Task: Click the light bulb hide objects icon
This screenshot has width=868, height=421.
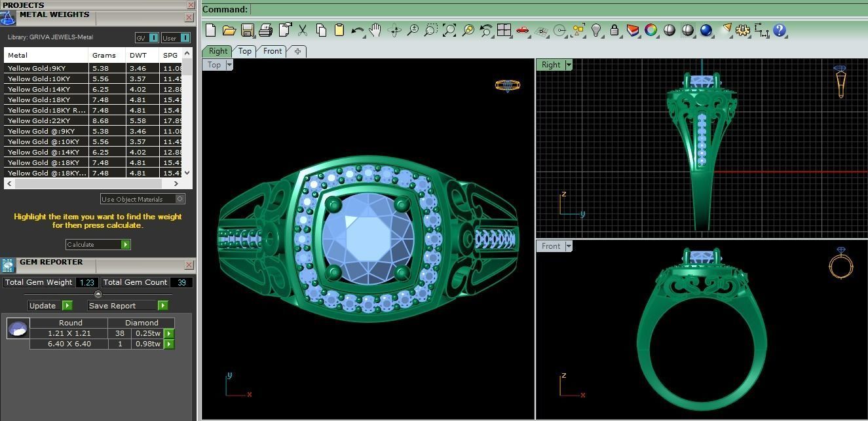Action: coord(596,30)
